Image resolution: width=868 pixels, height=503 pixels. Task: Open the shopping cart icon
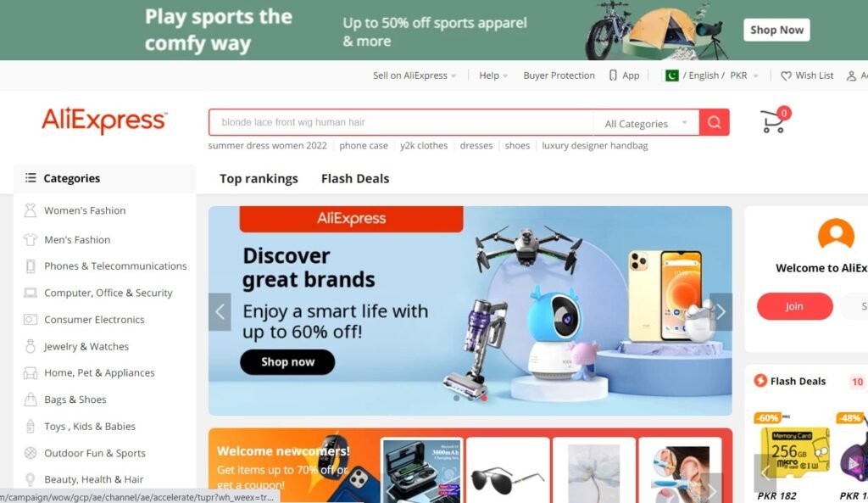point(773,121)
